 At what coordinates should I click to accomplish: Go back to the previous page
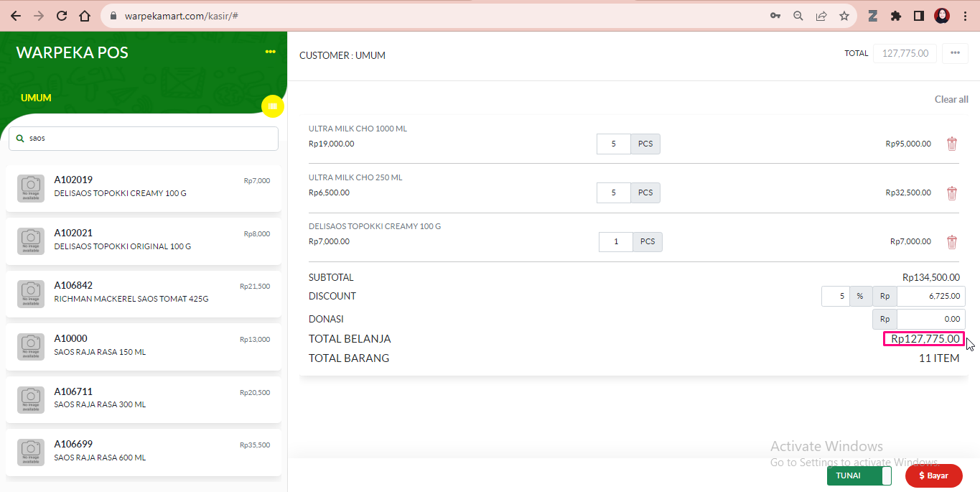pyautogui.click(x=16, y=16)
